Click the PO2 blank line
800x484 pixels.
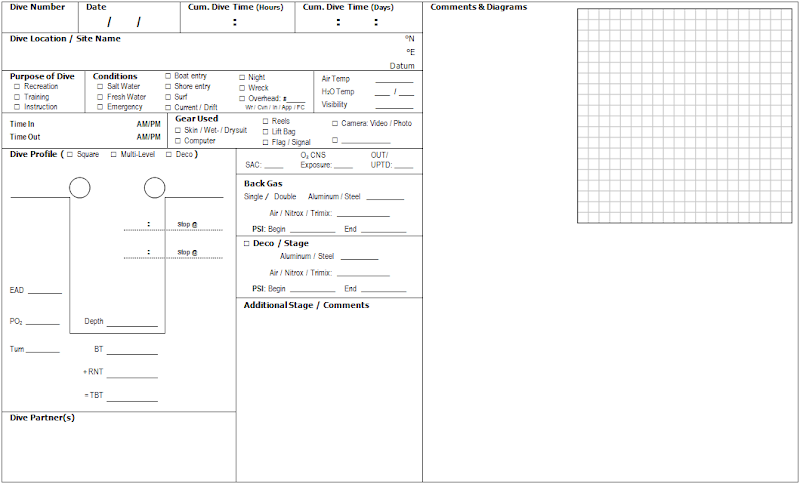pos(43,323)
